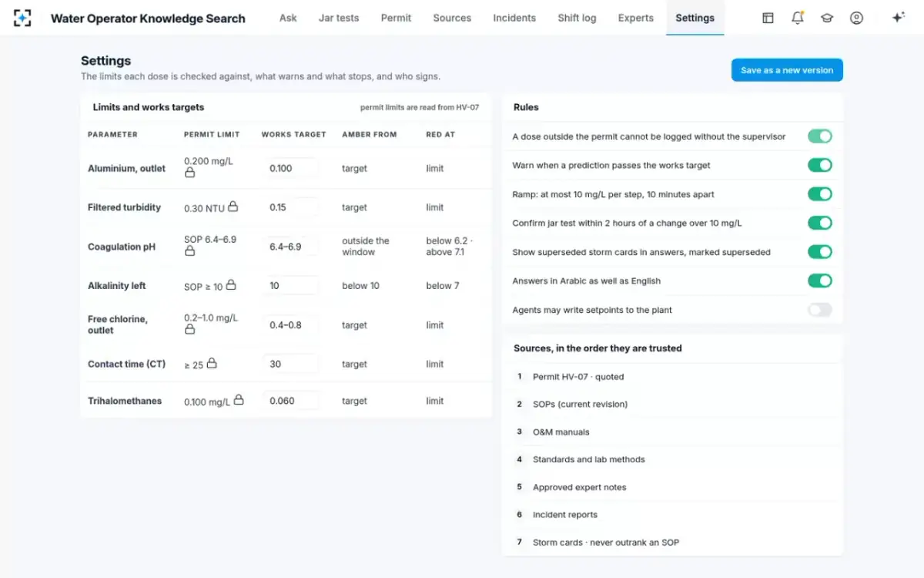Viewport: 924px width, 578px height.
Task: Click Save as a new version button
Action: pos(787,70)
